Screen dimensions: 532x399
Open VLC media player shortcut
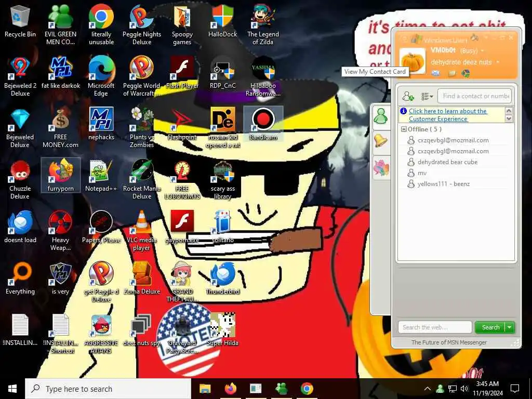point(142,230)
